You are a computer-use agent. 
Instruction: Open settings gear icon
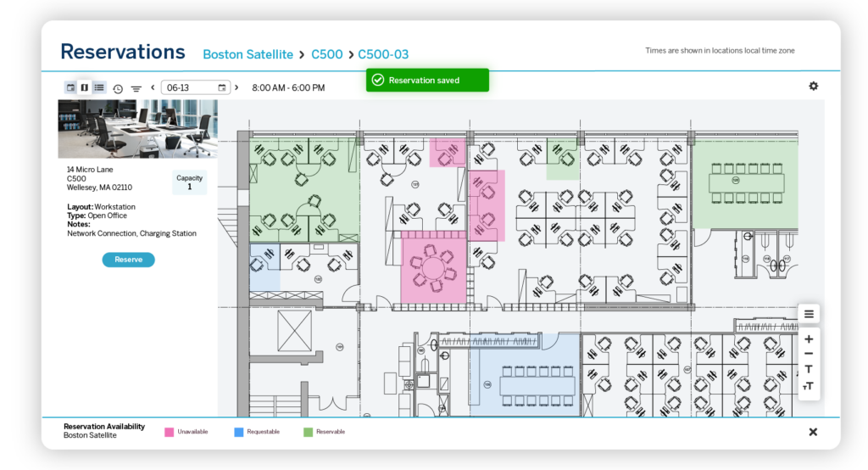point(814,87)
